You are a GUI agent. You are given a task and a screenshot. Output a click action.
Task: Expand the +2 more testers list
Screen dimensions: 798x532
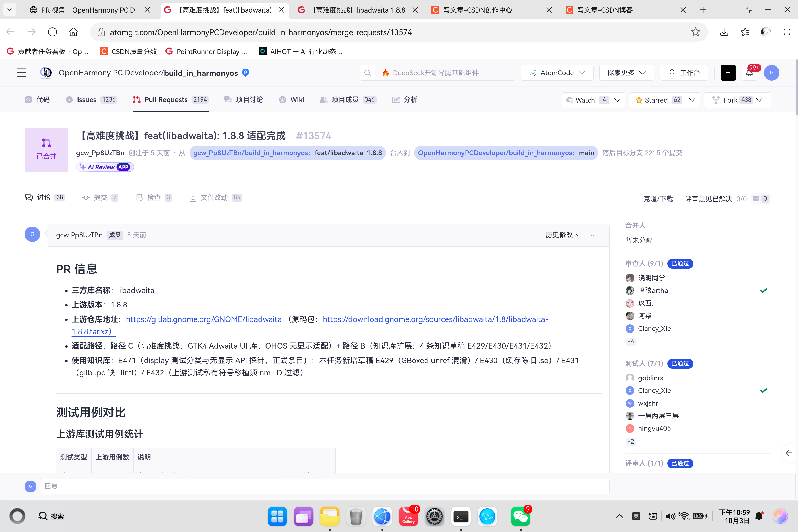coord(631,441)
